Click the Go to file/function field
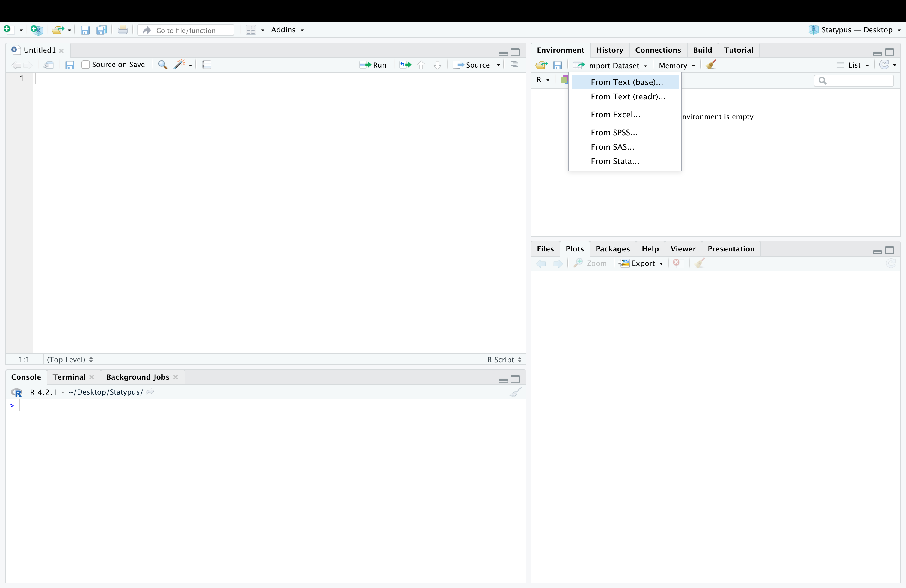906x588 pixels. click(x=186, y=30)
